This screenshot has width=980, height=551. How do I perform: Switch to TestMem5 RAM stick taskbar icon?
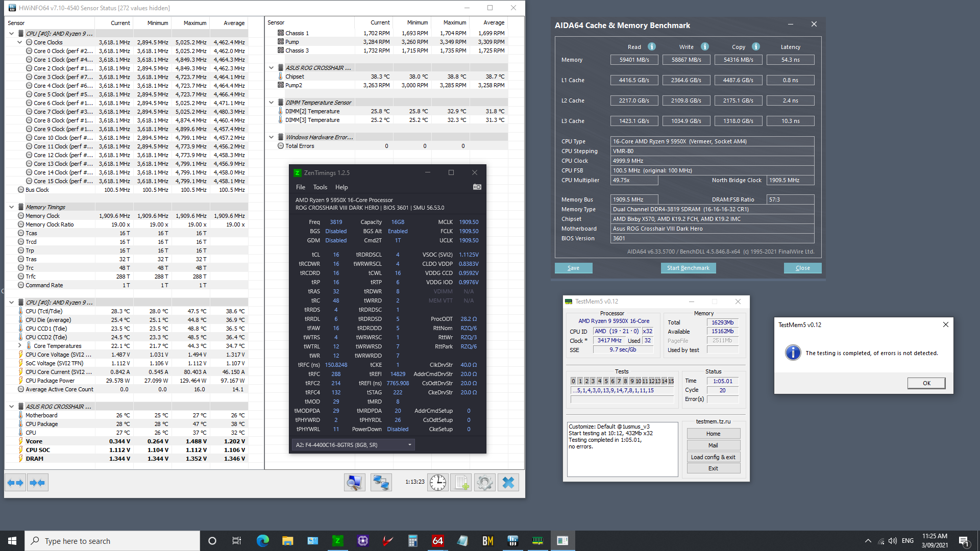click(x=538, y=541)
